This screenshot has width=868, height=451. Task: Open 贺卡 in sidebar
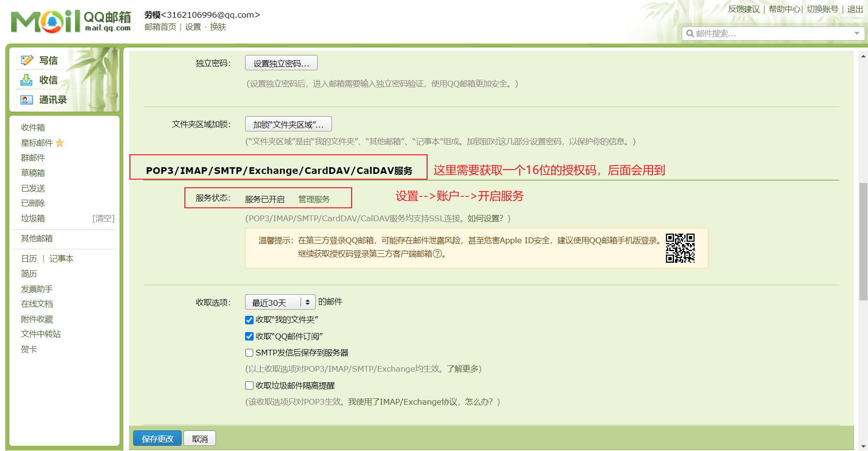29,349
